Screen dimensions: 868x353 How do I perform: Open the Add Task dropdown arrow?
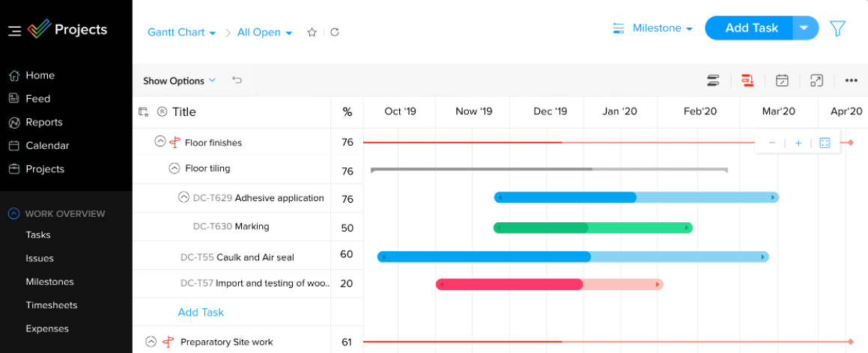(804, 28)
